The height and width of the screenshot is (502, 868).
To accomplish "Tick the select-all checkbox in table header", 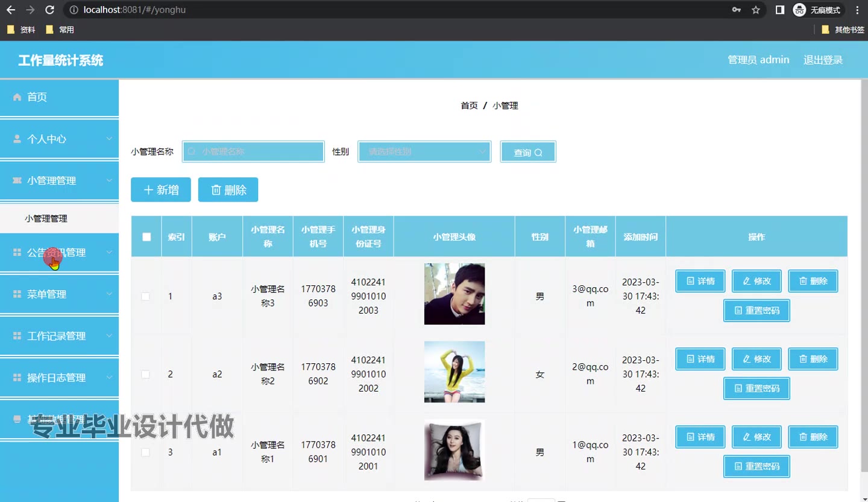I will 146,237.
